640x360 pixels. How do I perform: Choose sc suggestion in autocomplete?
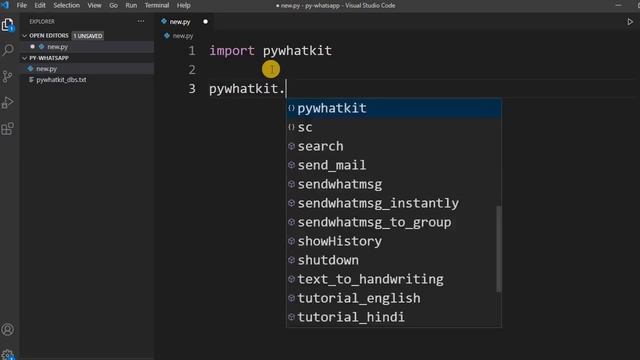click(394, 127)
